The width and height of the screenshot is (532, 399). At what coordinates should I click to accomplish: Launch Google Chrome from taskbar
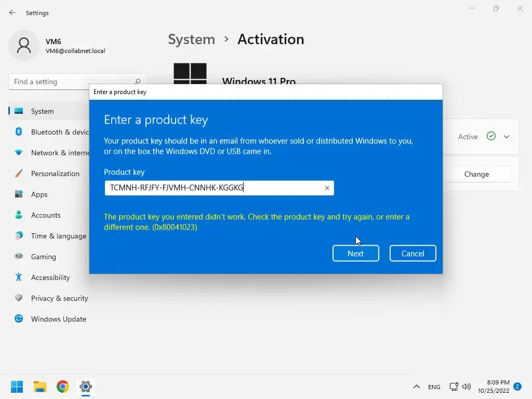tap(63, 387)
